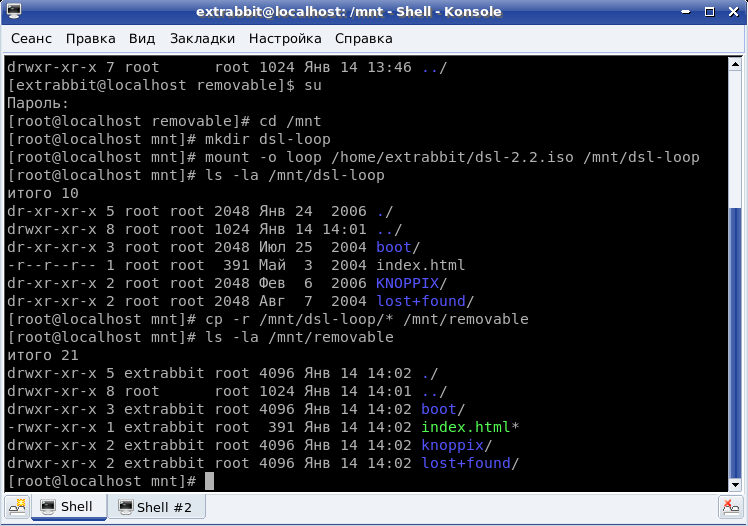Close the Konsole window

click(733, 11)
